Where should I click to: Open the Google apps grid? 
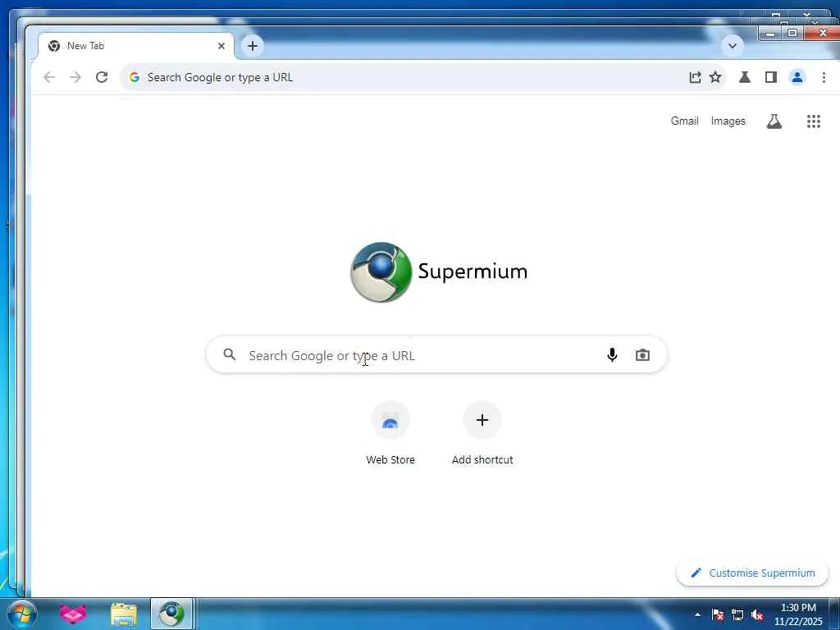[814, 121]
